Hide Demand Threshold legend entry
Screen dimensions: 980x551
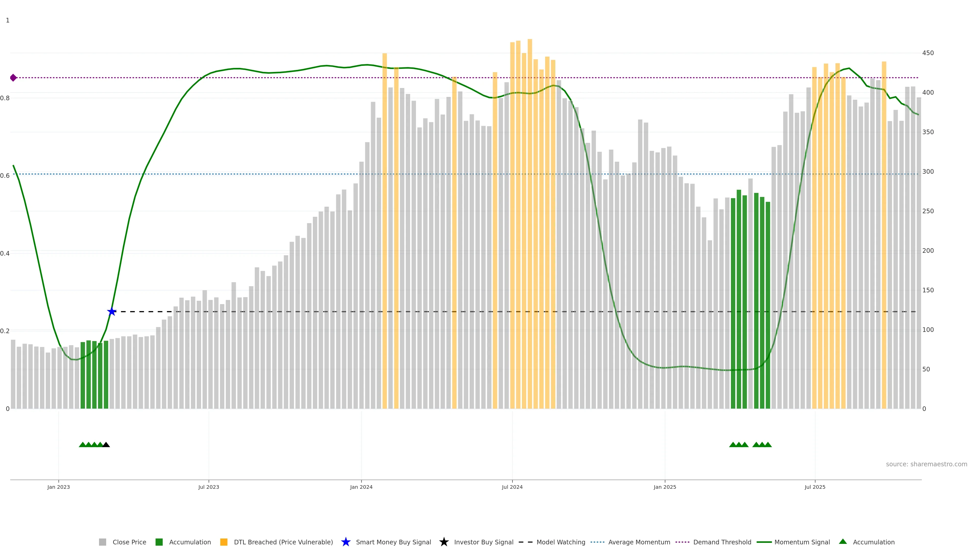tap(722, 542)
